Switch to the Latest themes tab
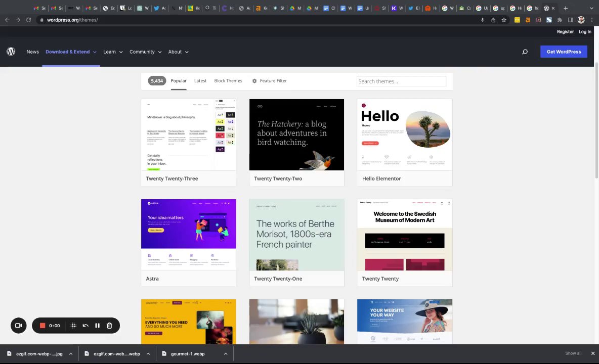 coord(200,81)
